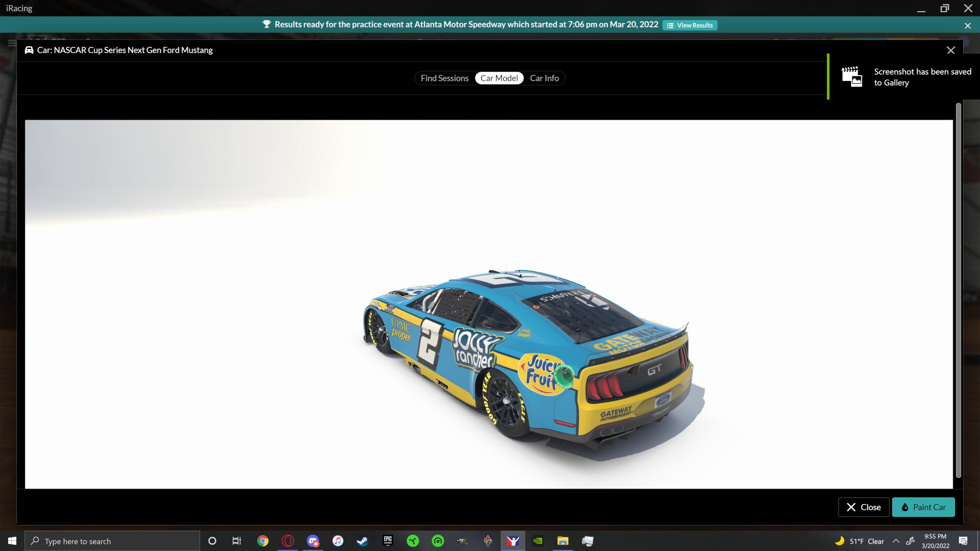Expand the hidden icons chevron in the system tray

coord(896,541)
